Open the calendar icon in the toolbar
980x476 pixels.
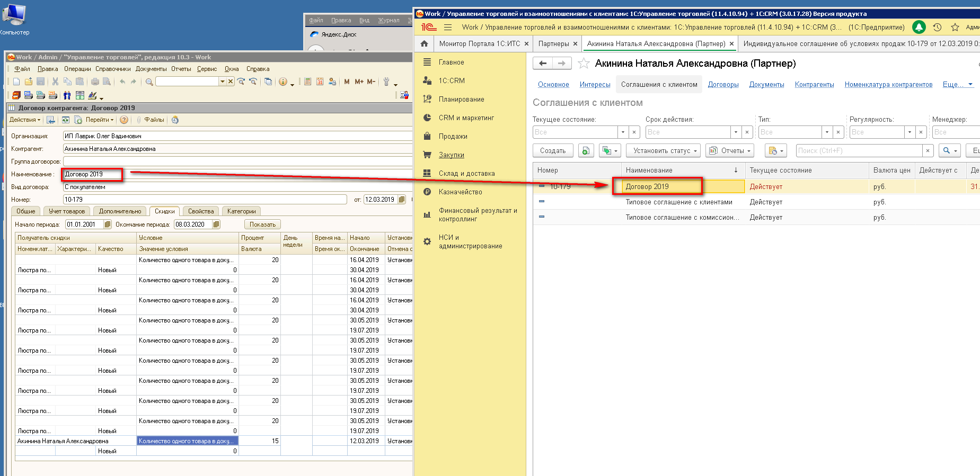320,82
